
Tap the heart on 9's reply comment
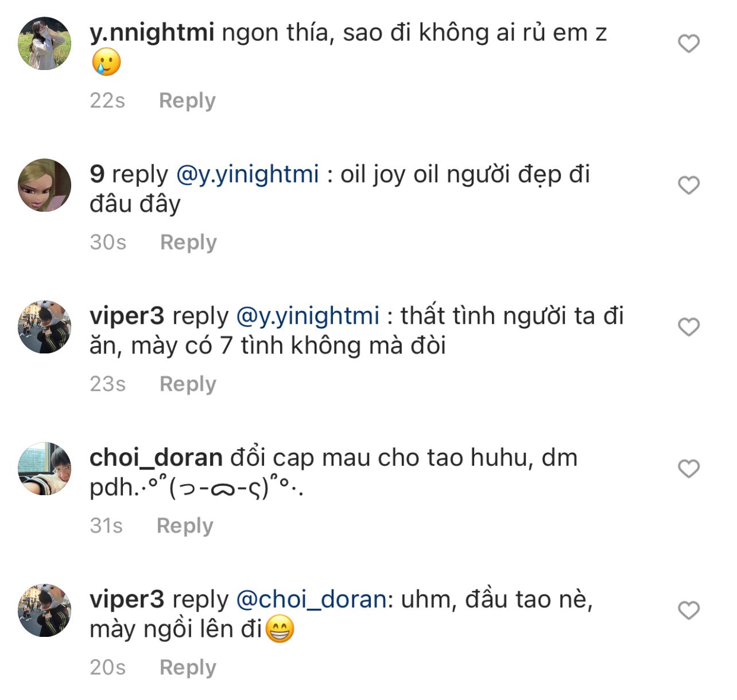pyautogui.click(x=689, y=185)
